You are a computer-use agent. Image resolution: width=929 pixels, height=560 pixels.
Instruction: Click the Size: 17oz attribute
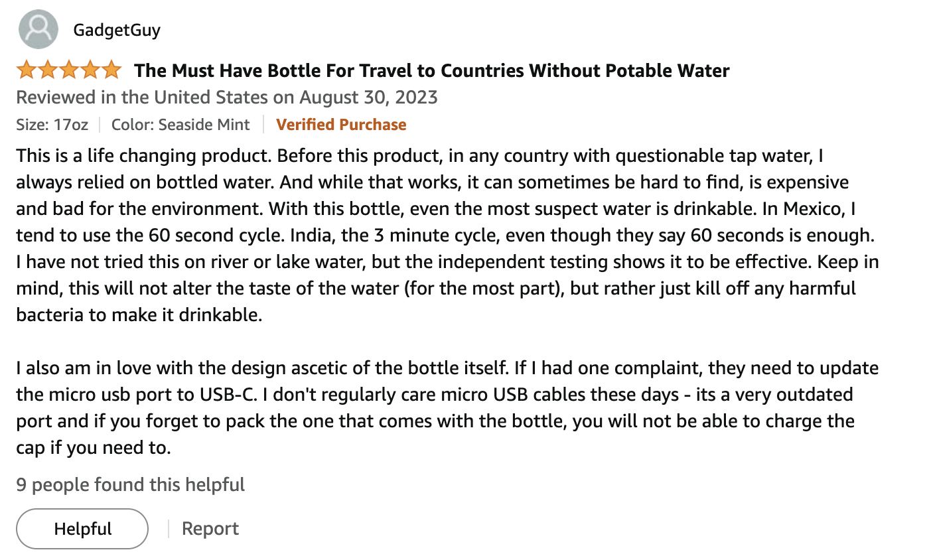tap(52, 125)
